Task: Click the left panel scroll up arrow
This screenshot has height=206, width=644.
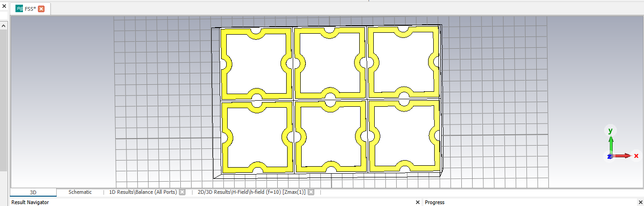Action: (x=4, y=26)
